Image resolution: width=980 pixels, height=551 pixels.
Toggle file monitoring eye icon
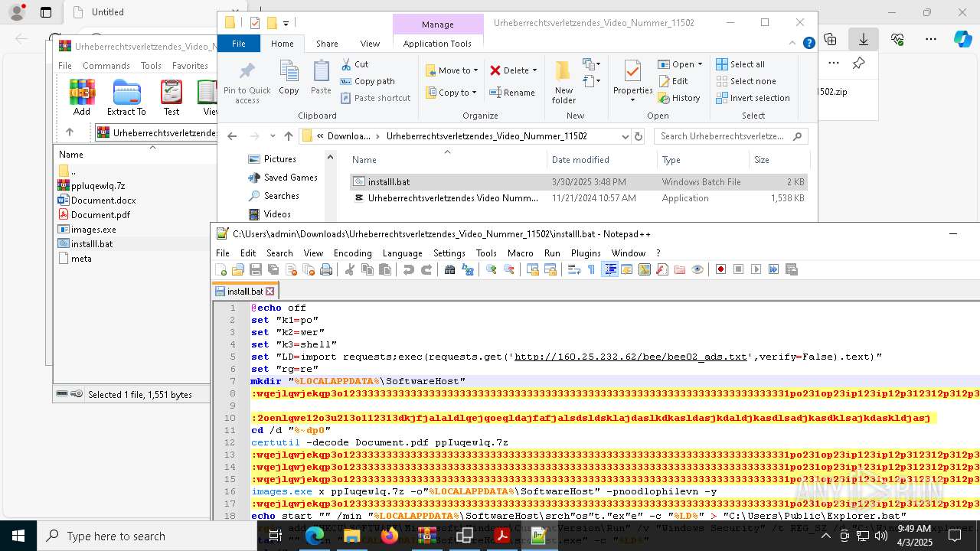[697, 269]
